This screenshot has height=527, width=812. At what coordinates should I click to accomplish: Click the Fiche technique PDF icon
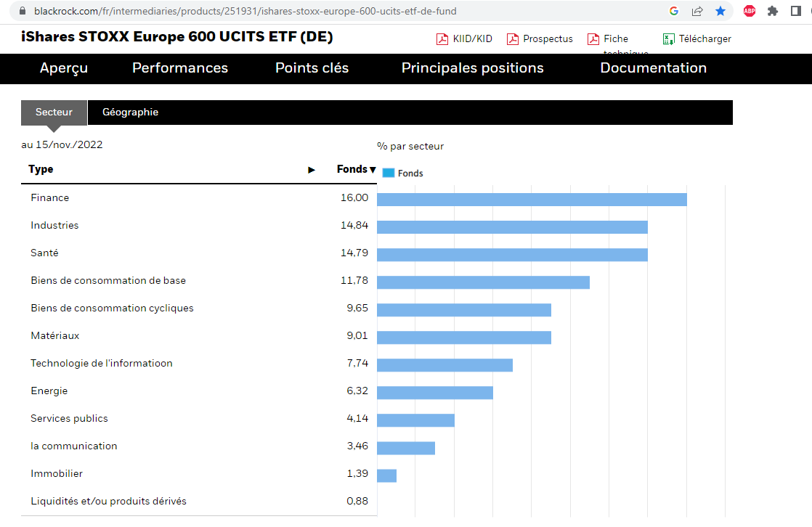click(x=593, y=38)
